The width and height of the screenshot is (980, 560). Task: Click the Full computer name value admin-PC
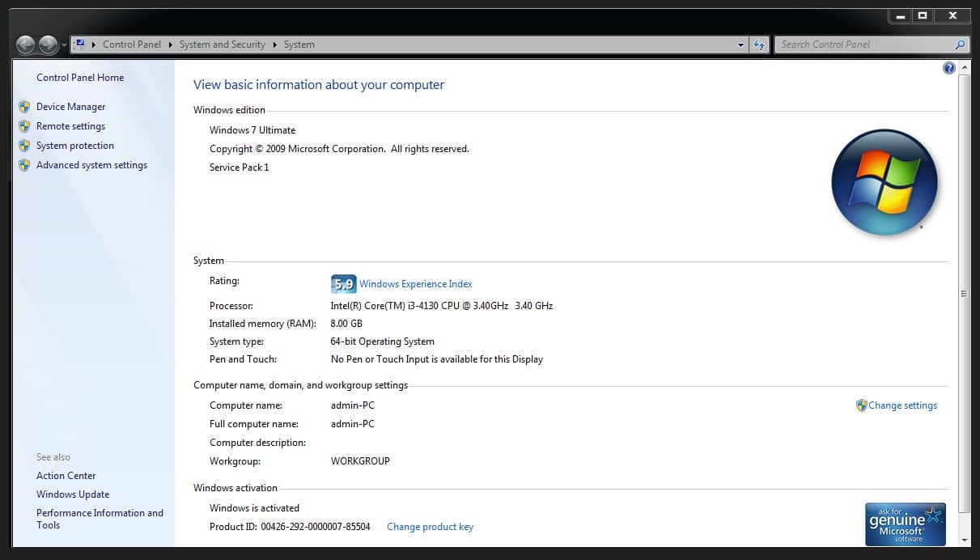tap(353, 424)
